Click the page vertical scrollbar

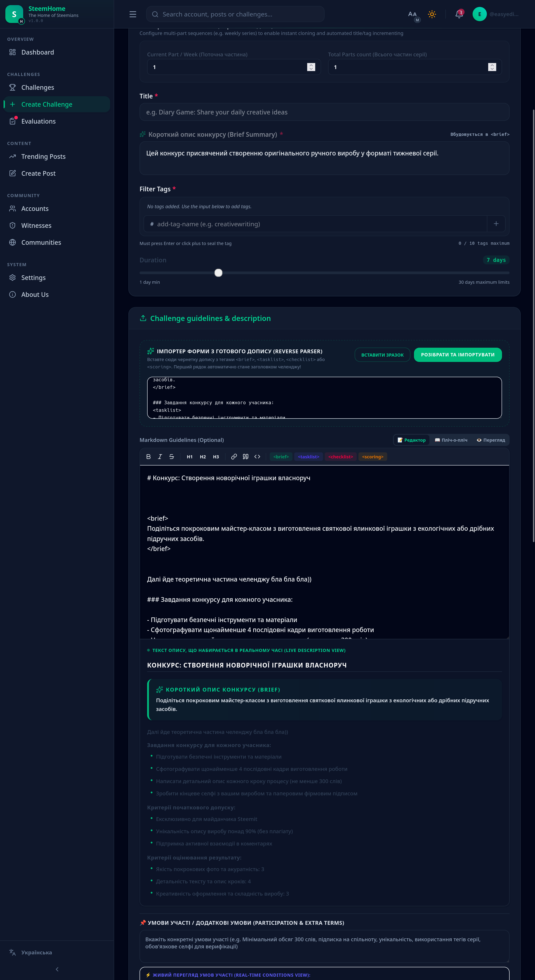(533, 326)
